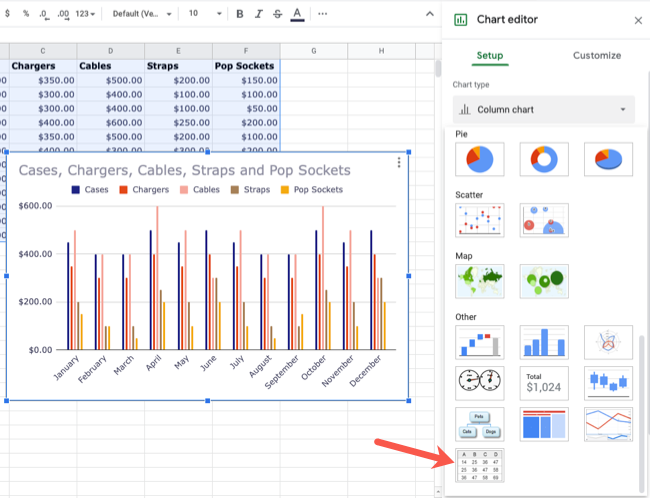Open the text color picker
Screen dimensions: 650x498
(x=297, y=14)
